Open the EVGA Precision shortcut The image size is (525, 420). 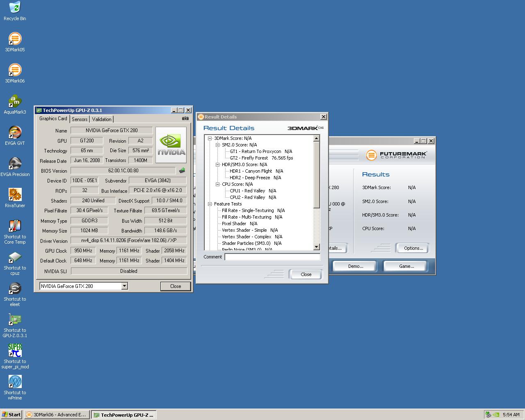tap(15, 167)
